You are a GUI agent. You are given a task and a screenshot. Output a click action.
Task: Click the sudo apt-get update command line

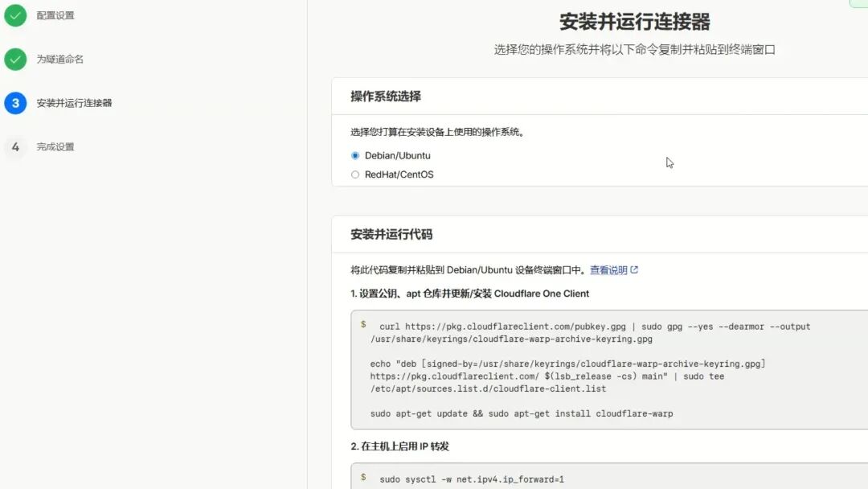point(522,413)
